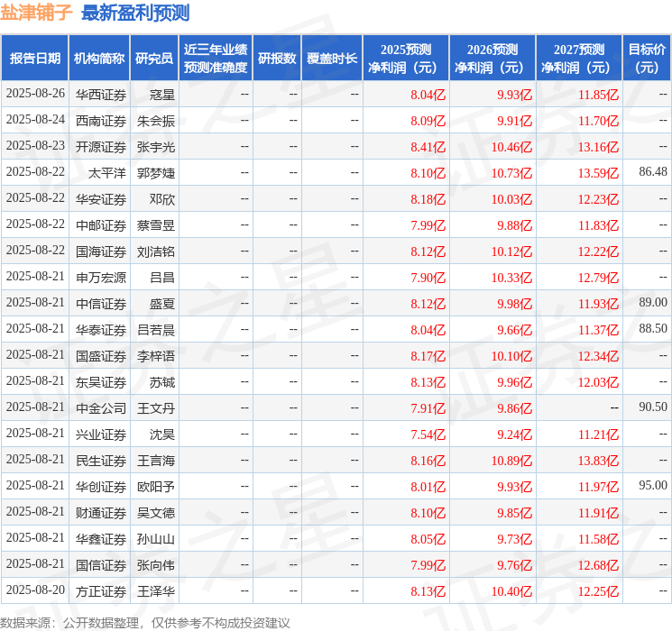Click the 民生证券 institution cell
672x631 pixels.
(x=101, y=461)
